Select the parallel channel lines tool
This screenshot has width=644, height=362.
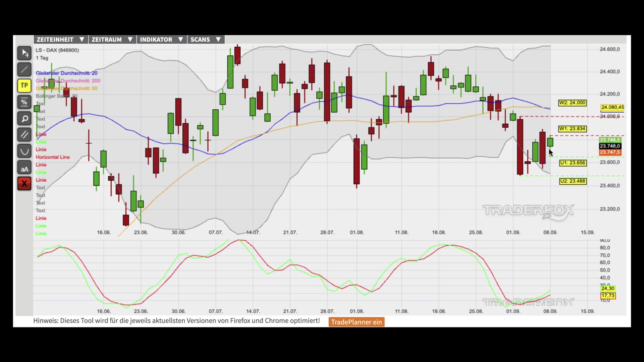pyautogui.click(x=24, y=135)
